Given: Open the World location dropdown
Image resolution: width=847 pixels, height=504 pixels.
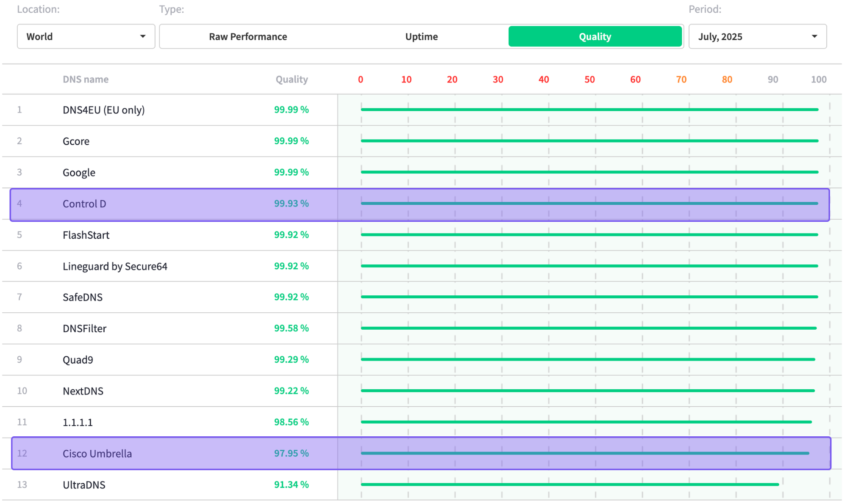Looking at the screenshot, I should click(86, 36).
